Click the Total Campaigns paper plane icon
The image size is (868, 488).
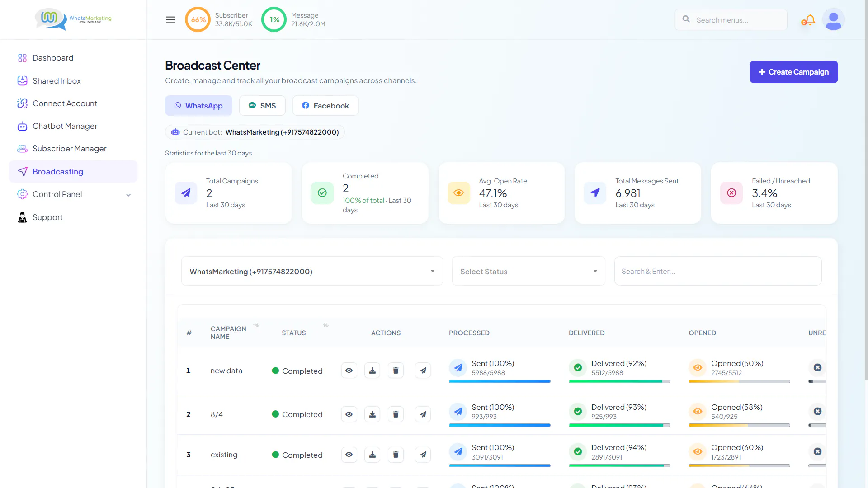point(186,193)
